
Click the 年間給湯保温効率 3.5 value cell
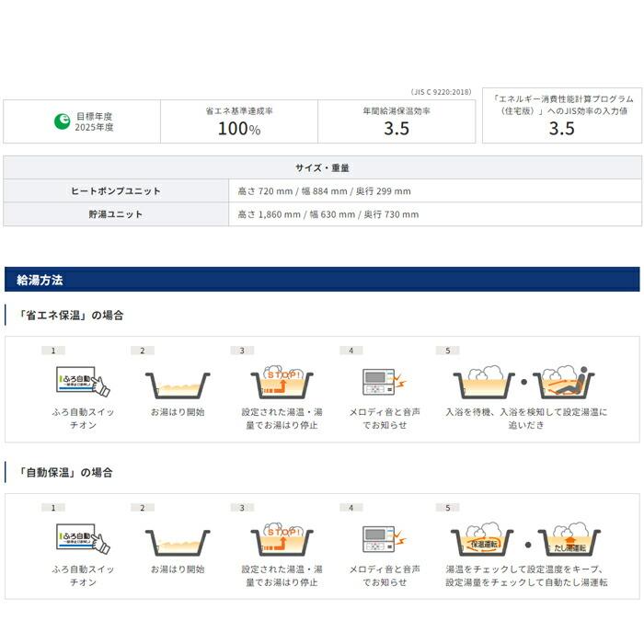[397, 121]
